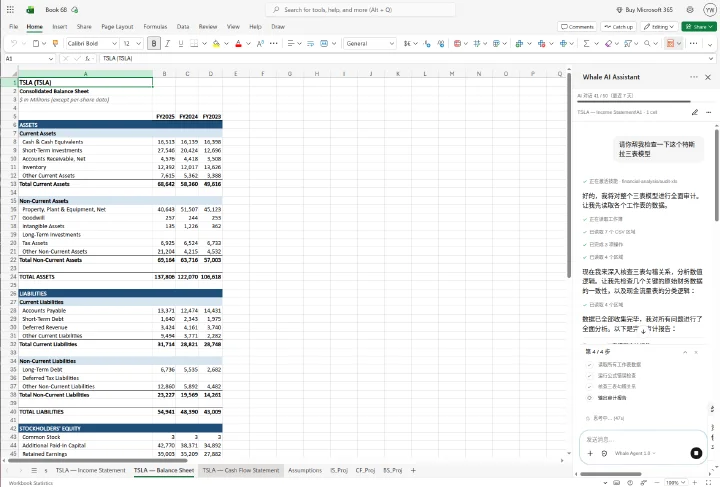Open more font options ellipsis
This screenshot has height=487, width=720.
[274, 44]
